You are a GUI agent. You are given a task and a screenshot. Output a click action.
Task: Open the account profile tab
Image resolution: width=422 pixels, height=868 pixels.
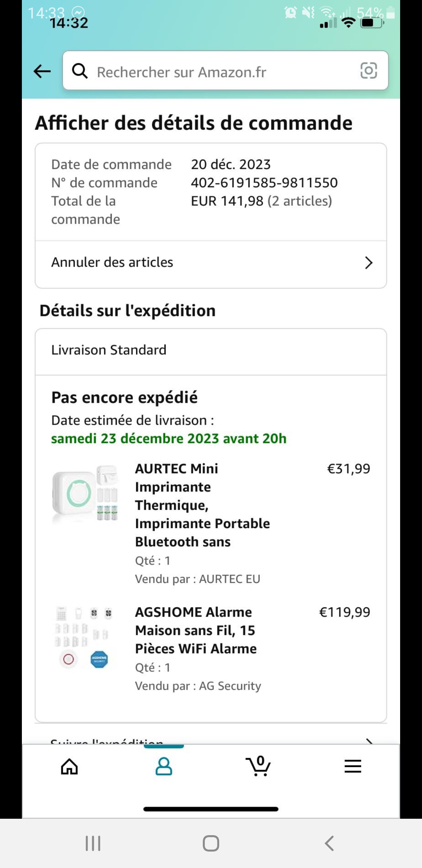click(164, 766)
